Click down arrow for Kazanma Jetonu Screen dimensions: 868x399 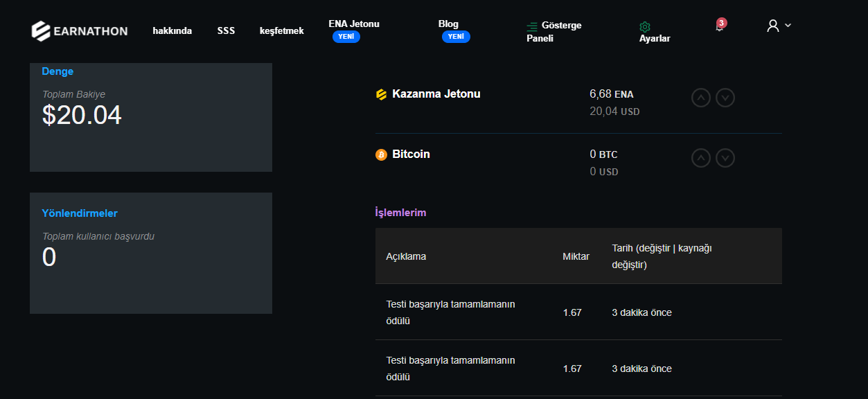click(725, 98)
